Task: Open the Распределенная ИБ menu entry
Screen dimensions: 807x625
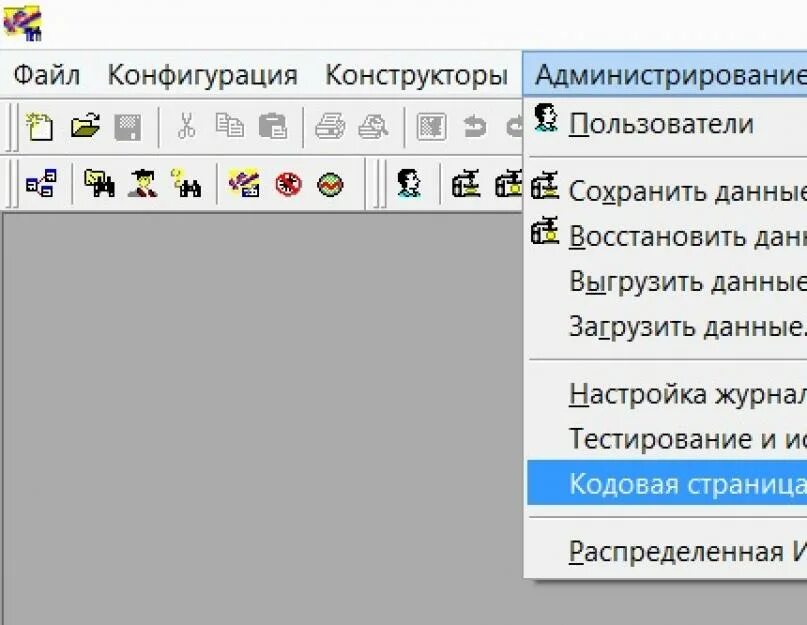Action: (667, 551)
